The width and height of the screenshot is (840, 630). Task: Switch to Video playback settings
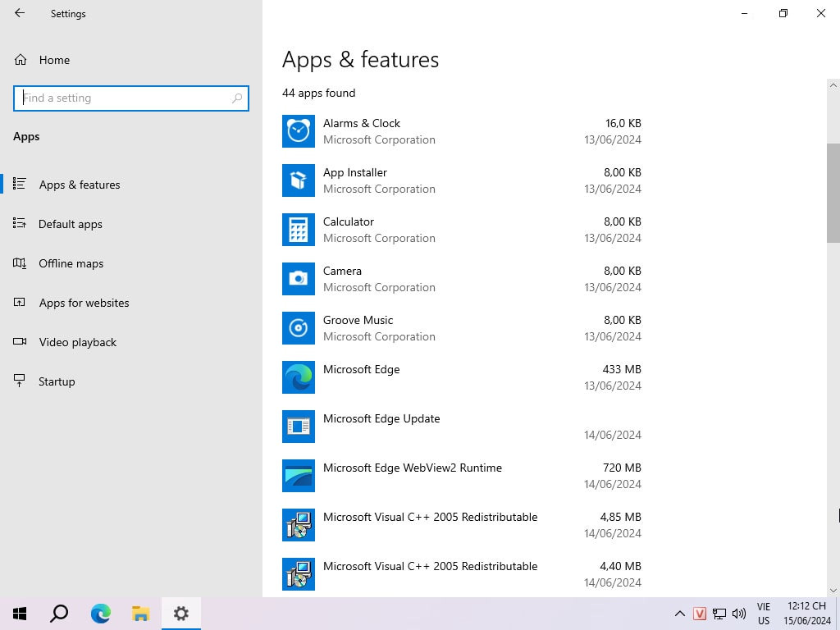coord(77,342)
